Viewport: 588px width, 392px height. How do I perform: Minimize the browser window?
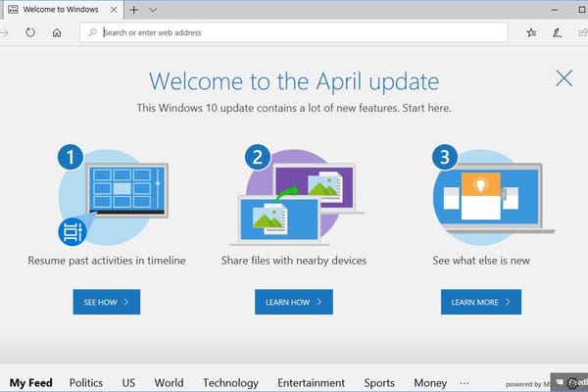coord(555,10)
